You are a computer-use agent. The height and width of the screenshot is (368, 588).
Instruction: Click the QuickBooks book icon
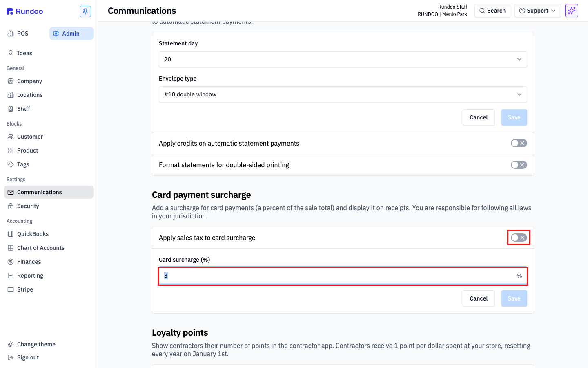11,234
